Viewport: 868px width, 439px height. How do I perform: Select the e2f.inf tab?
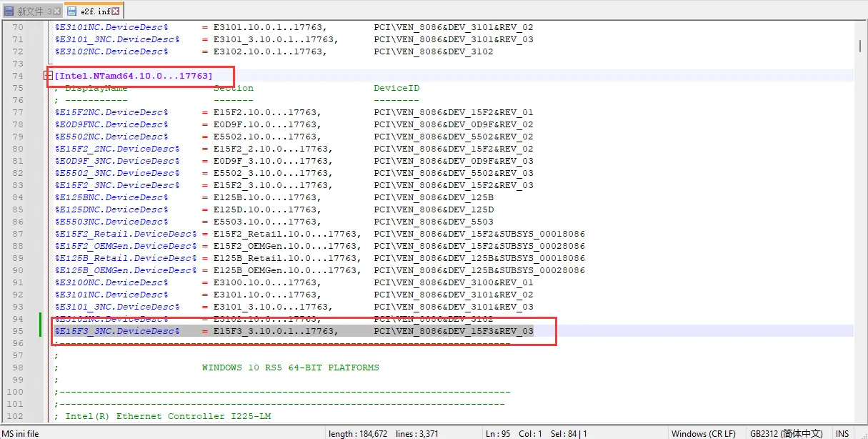(94, 11)
